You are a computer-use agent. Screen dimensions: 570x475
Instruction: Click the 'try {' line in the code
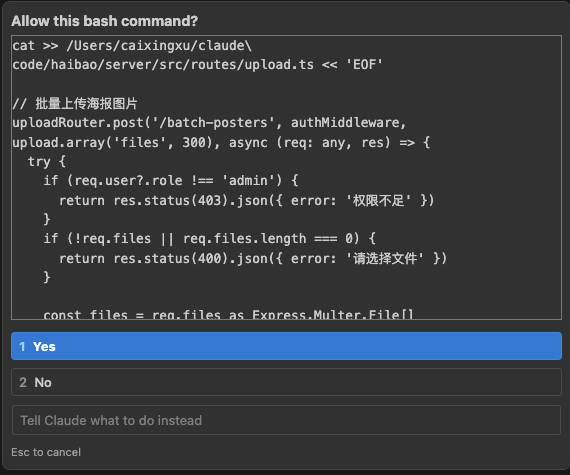click(47, 161)
